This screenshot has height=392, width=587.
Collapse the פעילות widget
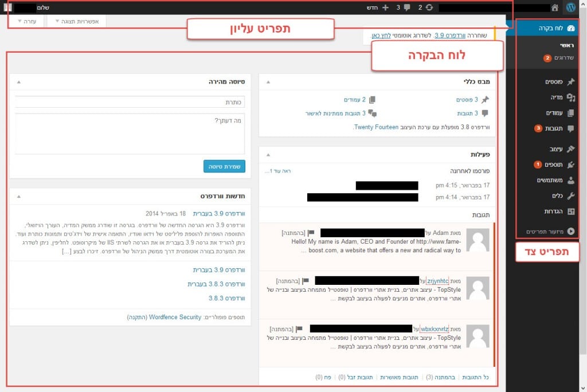[268, 155]
